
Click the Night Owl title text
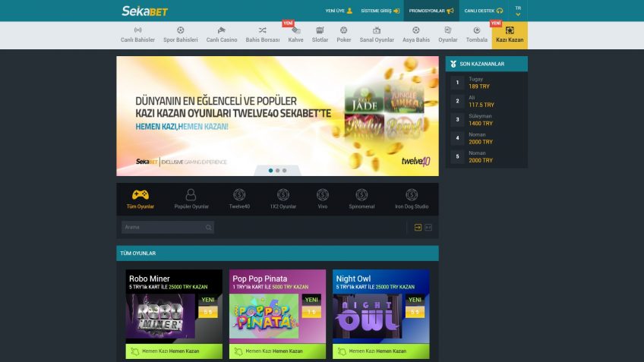coord(353,279)
